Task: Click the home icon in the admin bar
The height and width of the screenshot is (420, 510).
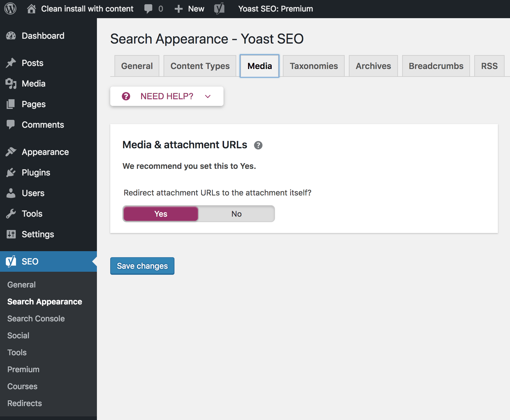Action: pos(31,9)
